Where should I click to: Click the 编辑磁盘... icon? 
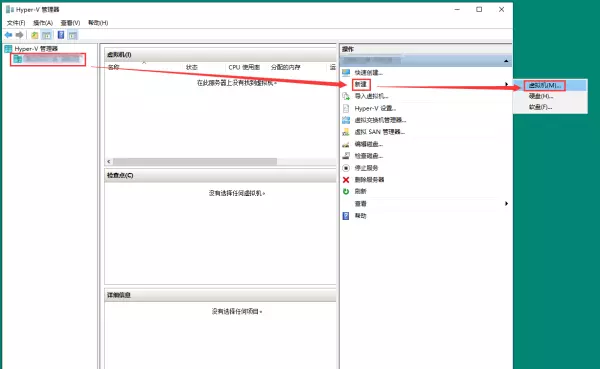tap(346, 144)
